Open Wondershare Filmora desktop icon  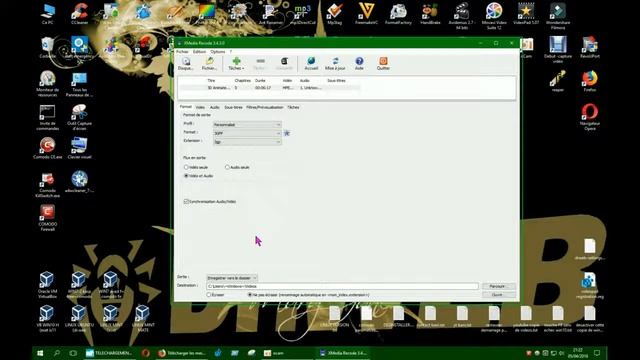click(x=558, y=16)
